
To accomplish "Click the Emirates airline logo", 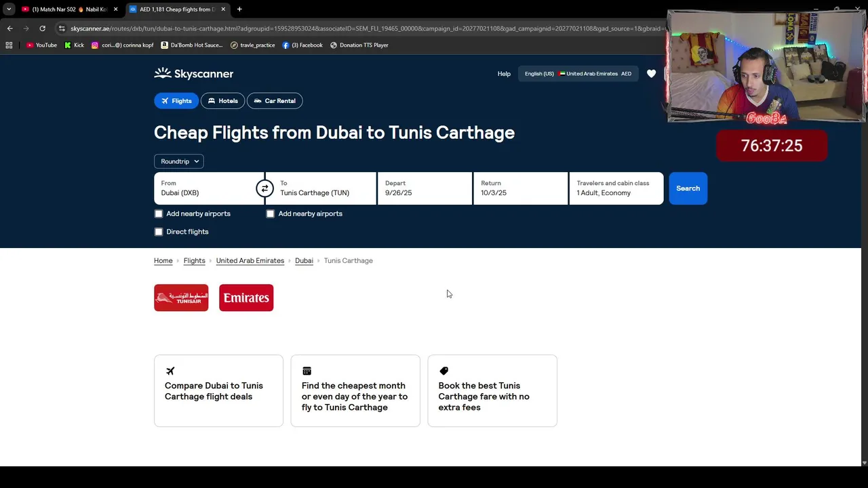I will (x=246, y=298).
